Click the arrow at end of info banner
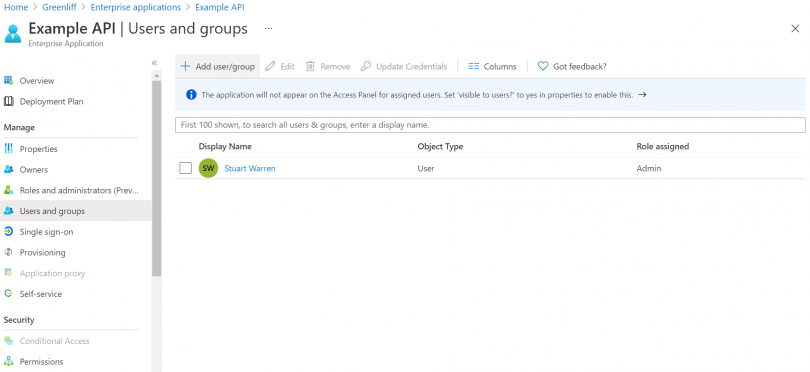This screenshot has width=810, height=372. click(x=642, y=95)
